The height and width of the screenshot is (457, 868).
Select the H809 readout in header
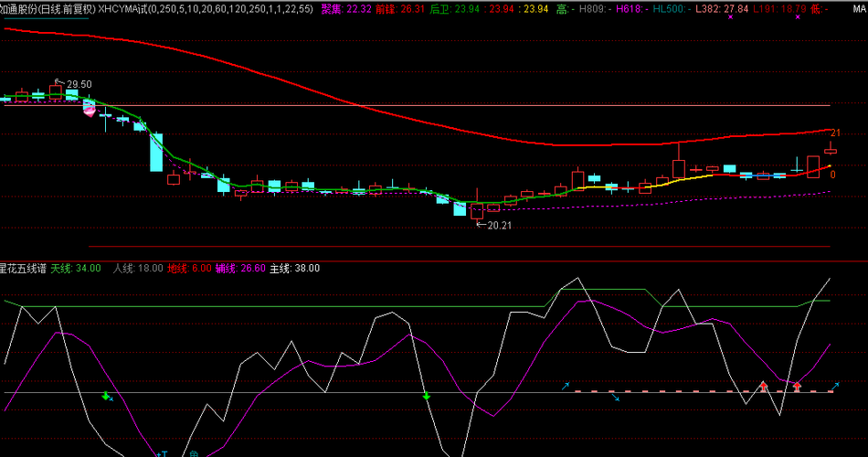click(595, 9)
